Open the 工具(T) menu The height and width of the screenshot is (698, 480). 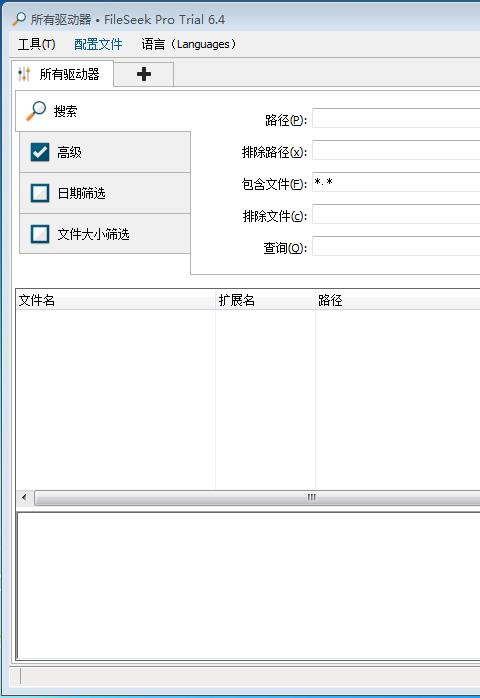tap(37, 44)
